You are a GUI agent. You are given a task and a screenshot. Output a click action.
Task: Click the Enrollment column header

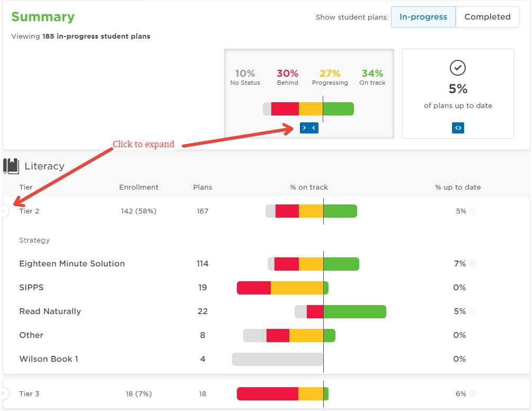pos(139,187)
